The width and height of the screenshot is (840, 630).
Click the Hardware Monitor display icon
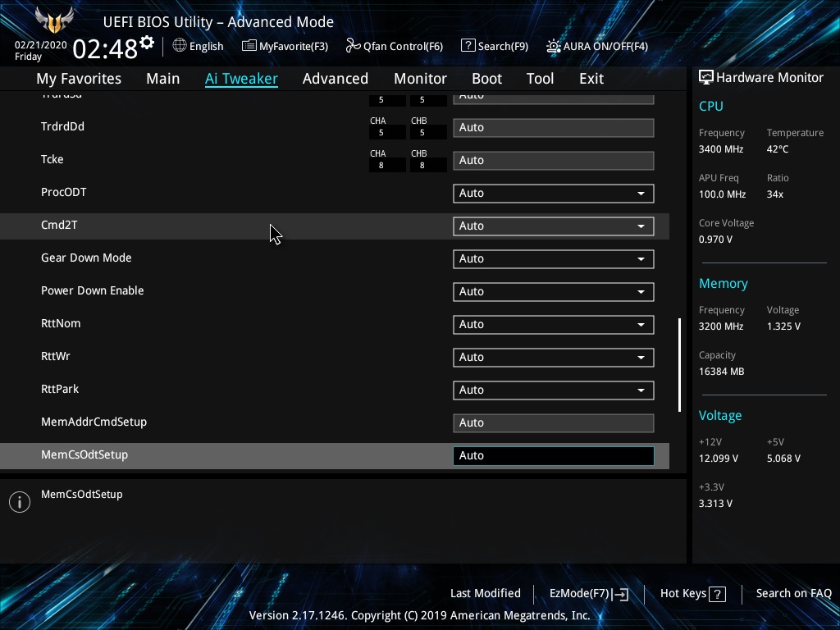click(706, 77)
